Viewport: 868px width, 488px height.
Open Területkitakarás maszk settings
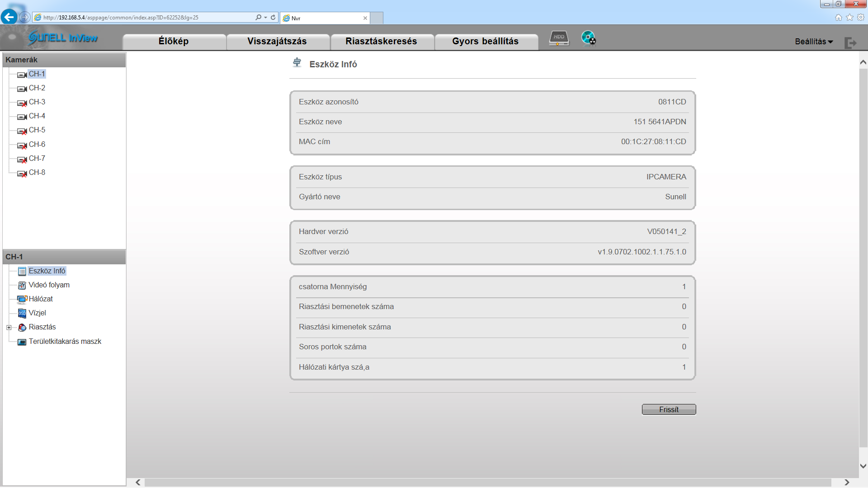coord(65,342)
